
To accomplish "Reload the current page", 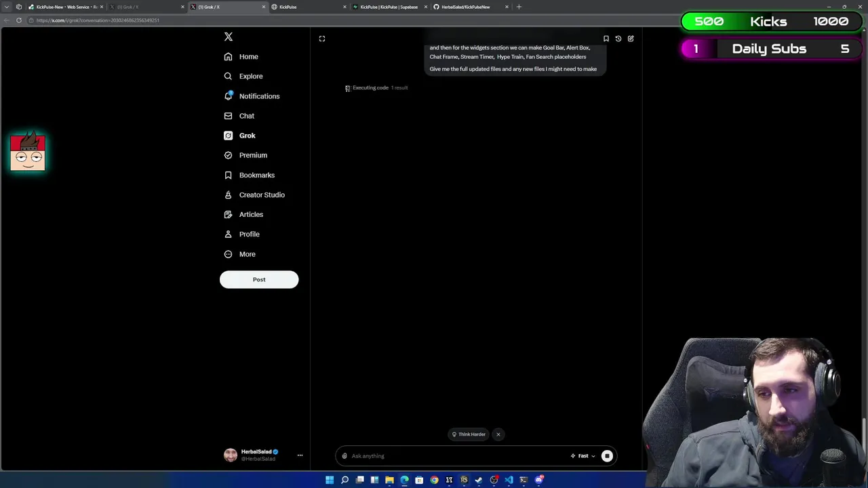I will pyautogui.click(x=19, y=20).
